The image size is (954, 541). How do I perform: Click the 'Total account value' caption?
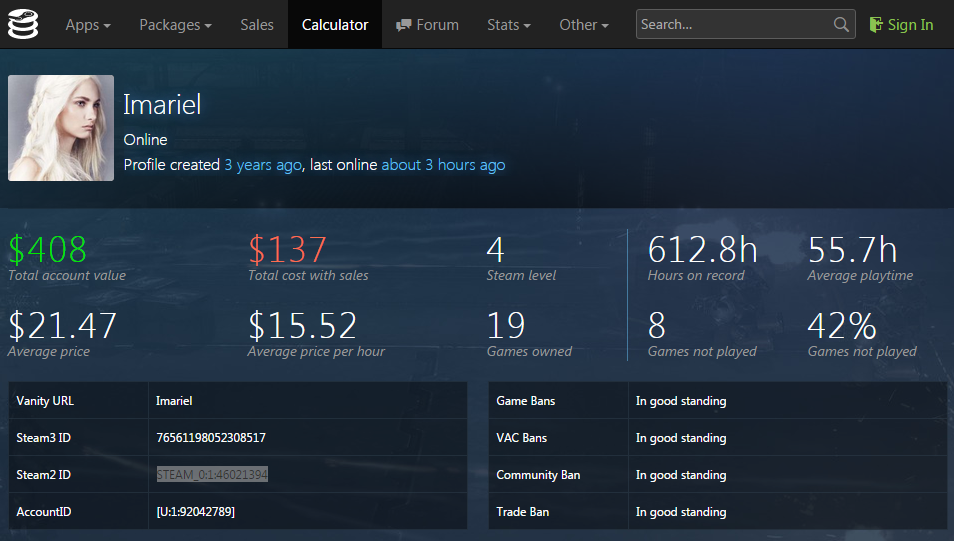[x=67, y=275]
